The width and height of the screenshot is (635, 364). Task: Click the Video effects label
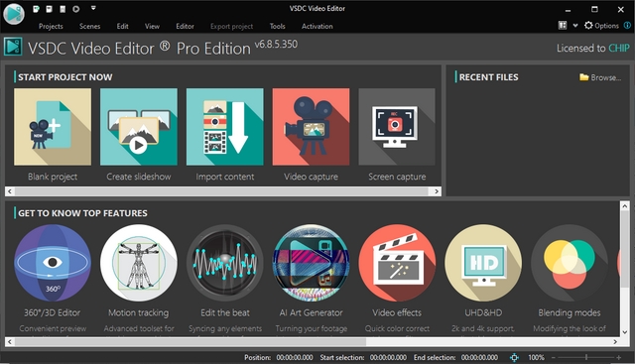tap(397, 312)
